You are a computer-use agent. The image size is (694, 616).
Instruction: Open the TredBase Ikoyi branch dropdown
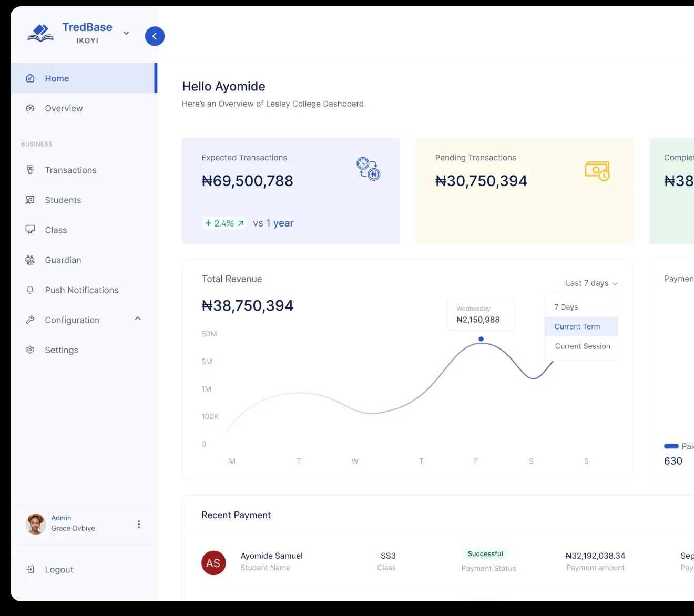coord(126,33)
